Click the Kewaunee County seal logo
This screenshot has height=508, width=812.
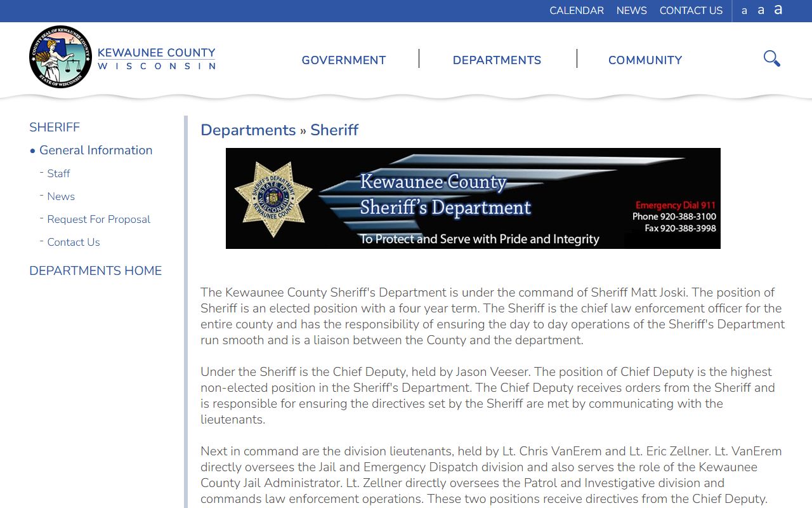(x=60, y=57)
